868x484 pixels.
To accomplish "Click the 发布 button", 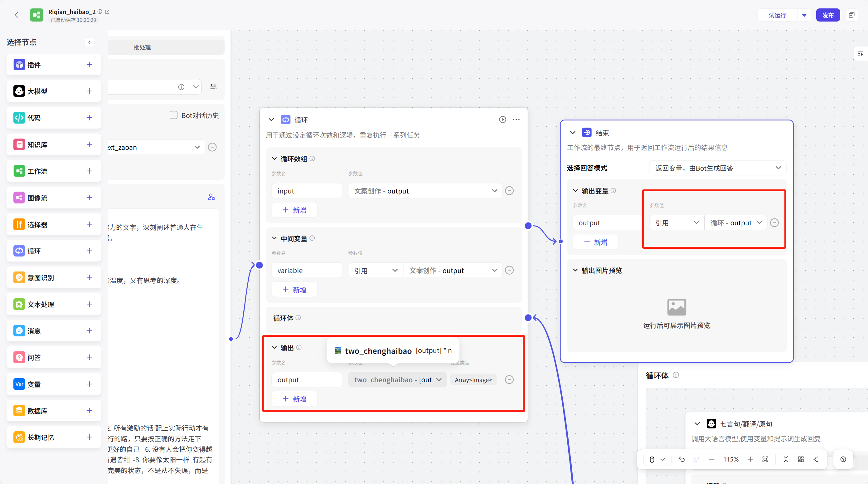I will tap(828, 15).
